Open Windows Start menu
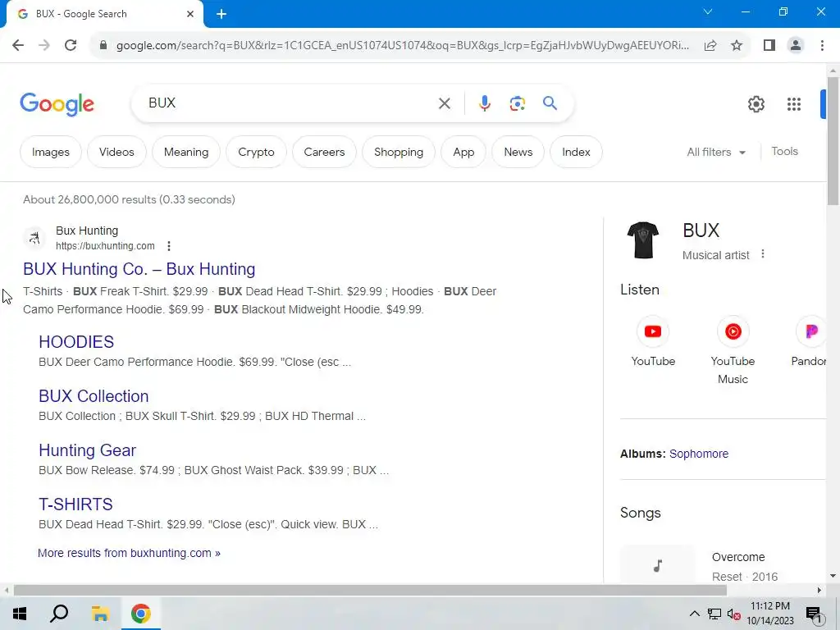Screen dimensions: 840x630 [20, 614]
